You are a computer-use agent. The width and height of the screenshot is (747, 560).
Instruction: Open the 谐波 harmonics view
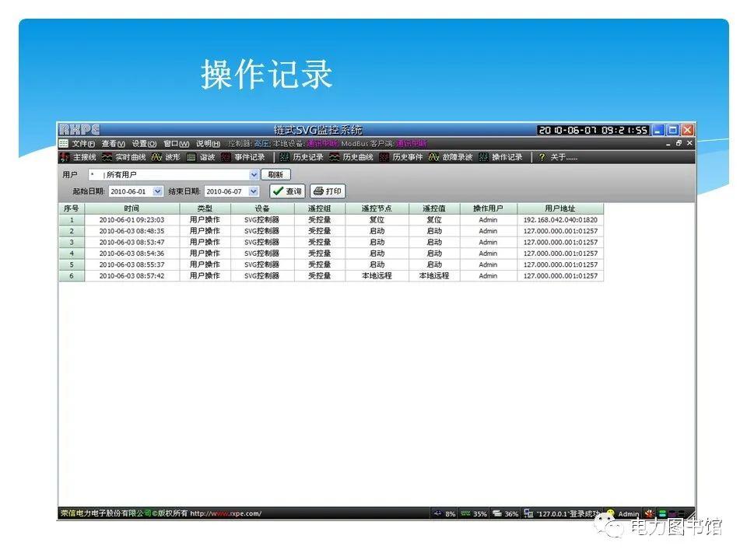click(201, 157)
